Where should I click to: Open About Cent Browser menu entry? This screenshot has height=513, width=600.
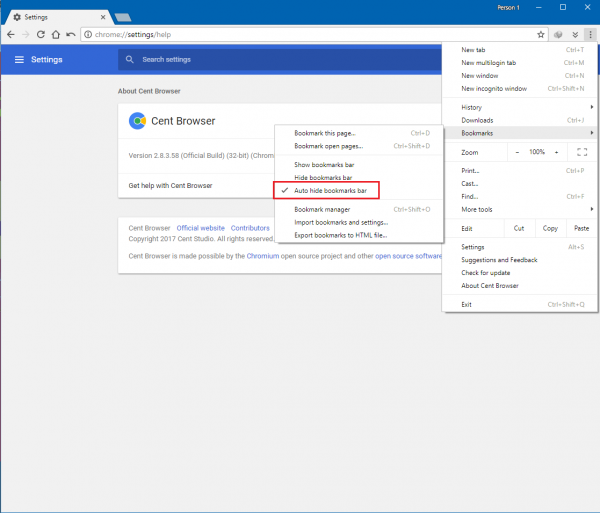pos(520,286)
